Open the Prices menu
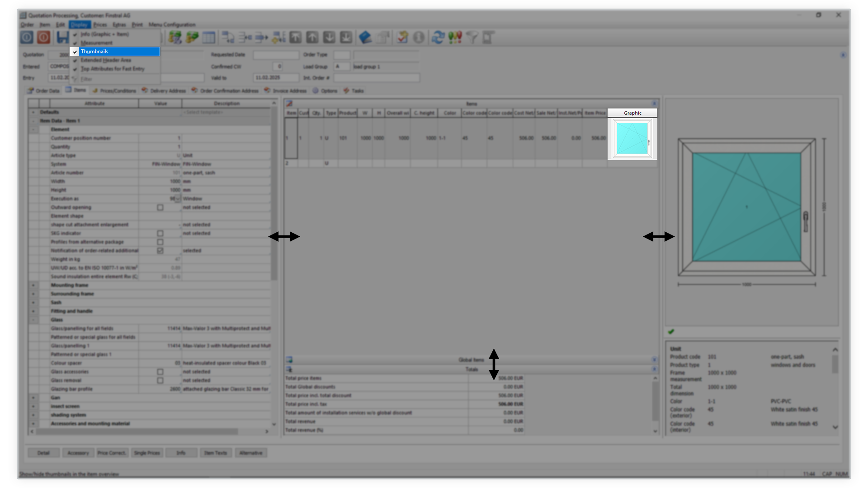This screenshot has width=868, height=488. (100, 25)
